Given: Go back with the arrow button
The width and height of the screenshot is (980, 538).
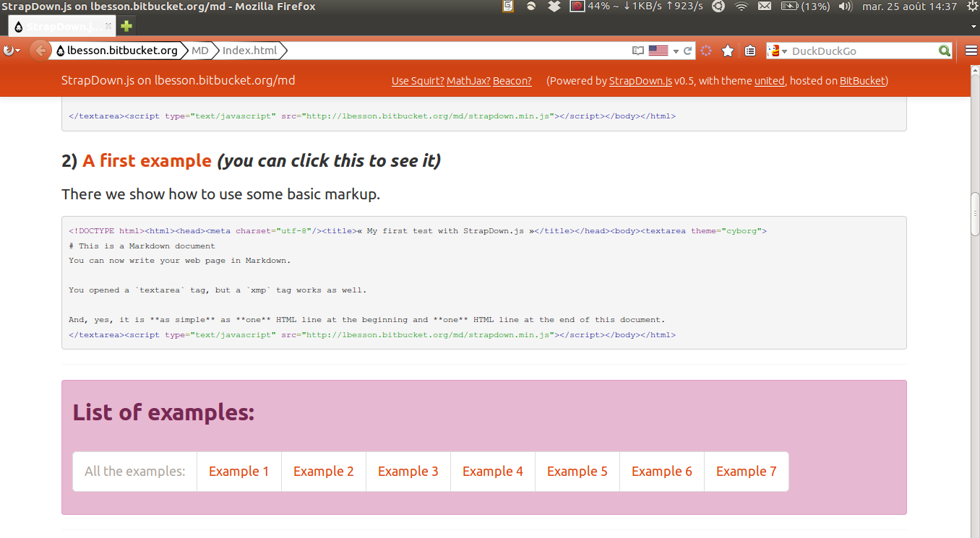Looking at the screenshot, I should tap(40, 51).
